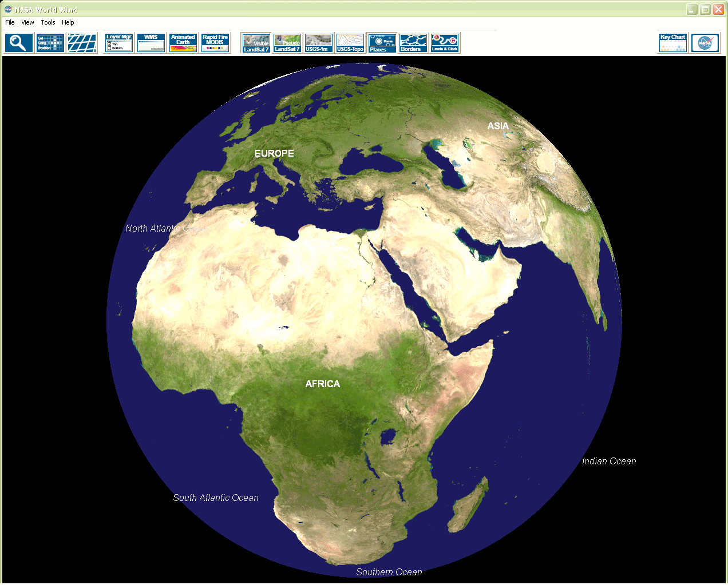Turn on the USGS-Topo map layer
728x585 pixels.
point(350,43)
